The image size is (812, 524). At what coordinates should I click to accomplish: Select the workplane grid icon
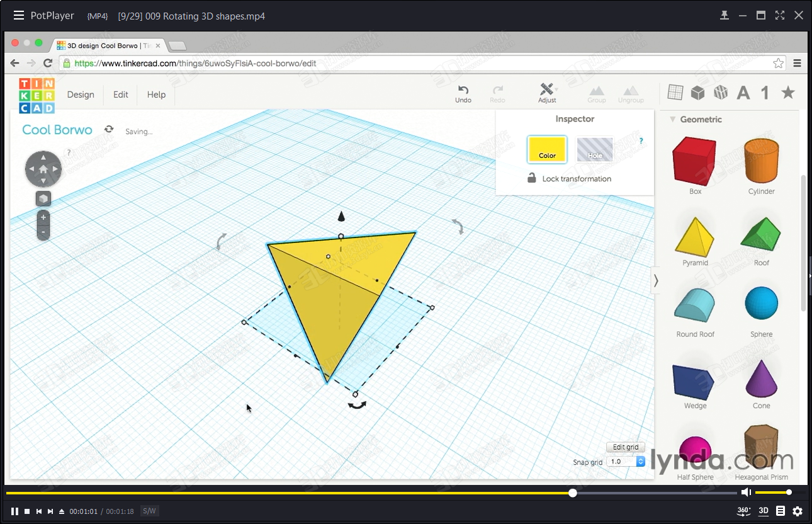[x=675, y=93]
